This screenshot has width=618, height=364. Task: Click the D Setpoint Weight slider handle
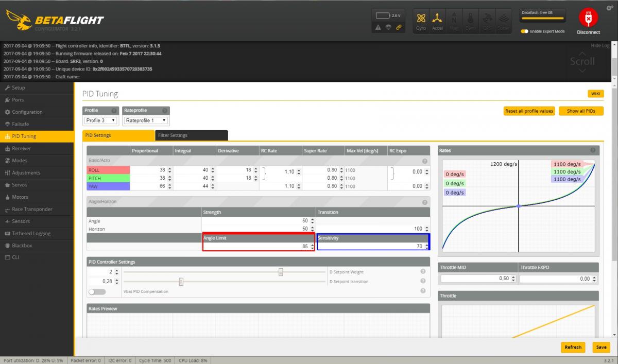(x=281, y=272)
